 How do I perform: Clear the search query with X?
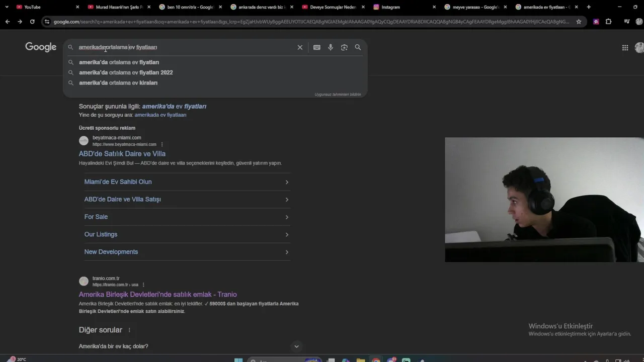(x=300, y=47)
